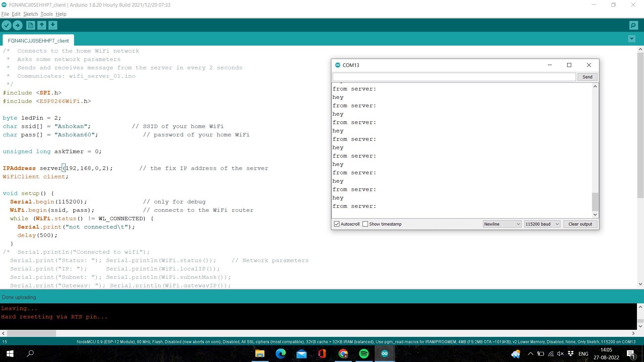Image resolution: width=644 pixels, height=362 pixels.
Task: Toggle Autoscroll checkbox off then verify output
Action: [x=337, y=224]
